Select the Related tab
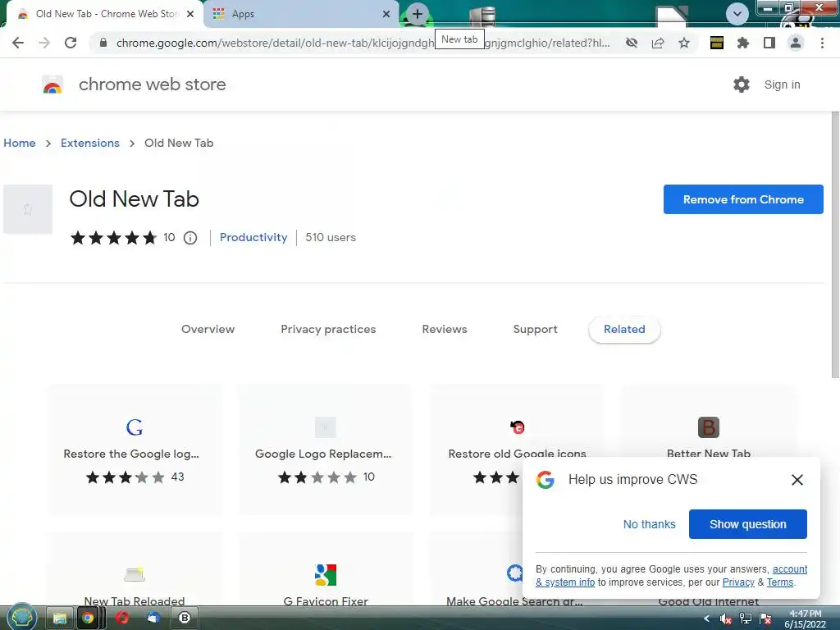840x630 pixels. coord(624,330)
